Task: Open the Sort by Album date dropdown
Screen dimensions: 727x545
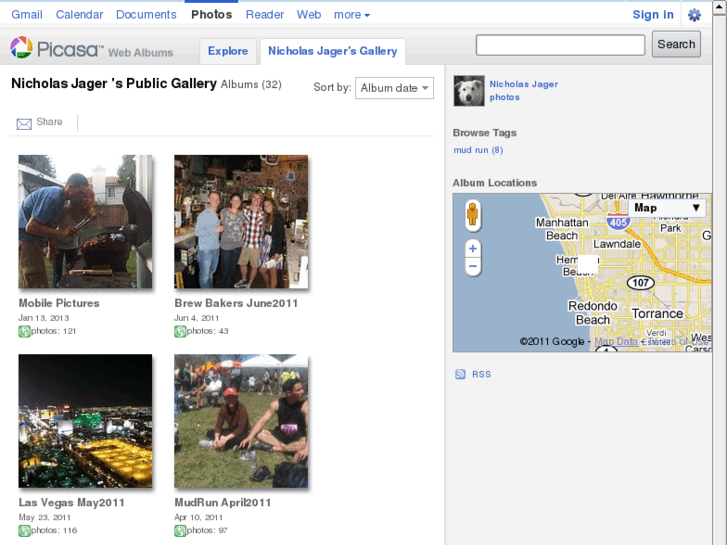Action: click(394, 88)
